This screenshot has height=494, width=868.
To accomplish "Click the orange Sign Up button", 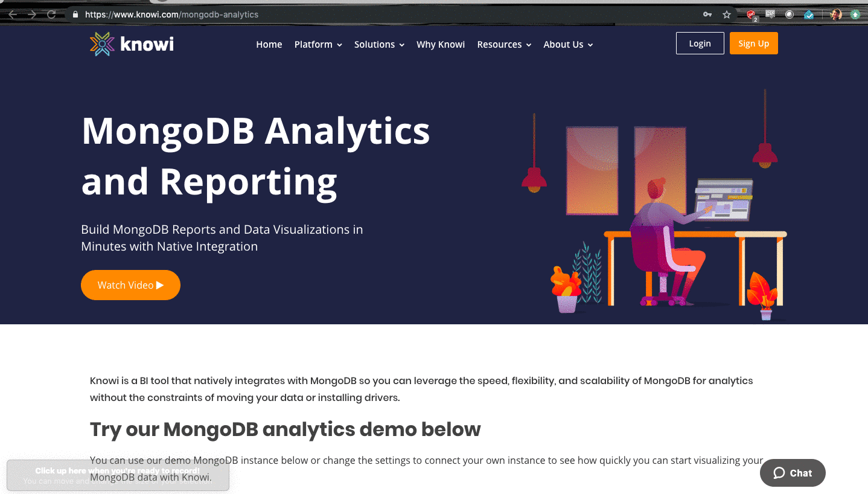I will pos(754,43).
